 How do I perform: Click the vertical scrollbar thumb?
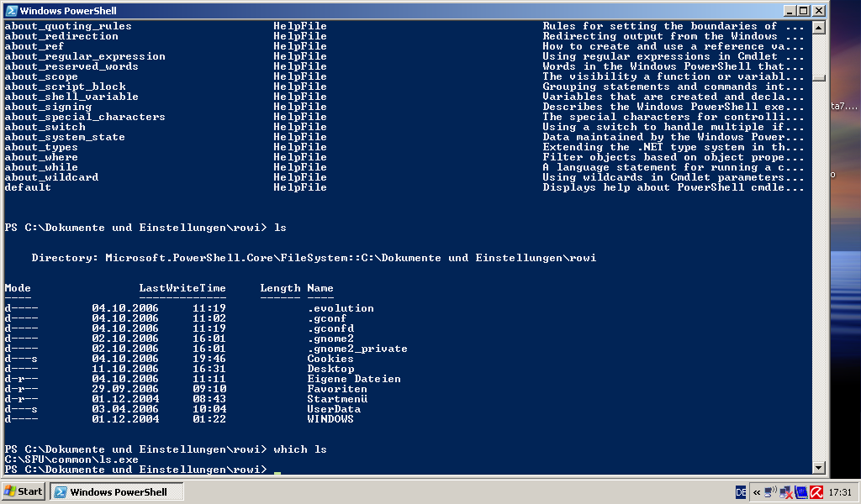[x=819, y=77]
